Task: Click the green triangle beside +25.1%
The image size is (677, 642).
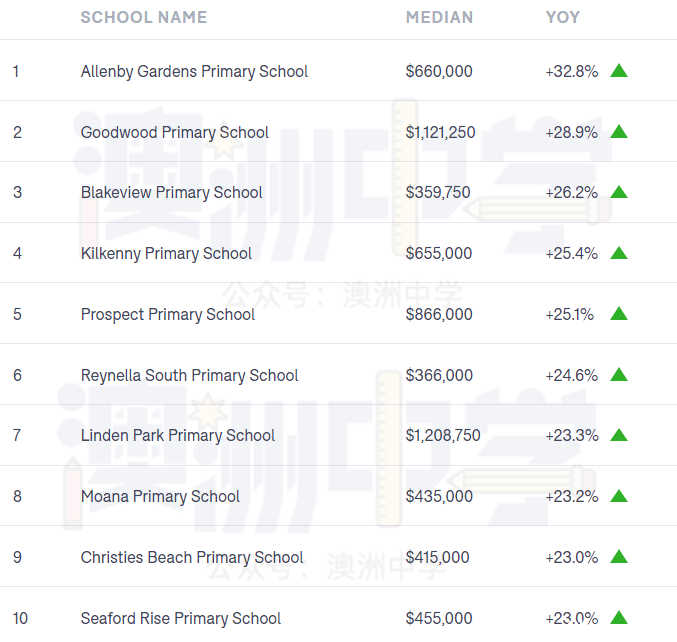Action: (619, 313)
